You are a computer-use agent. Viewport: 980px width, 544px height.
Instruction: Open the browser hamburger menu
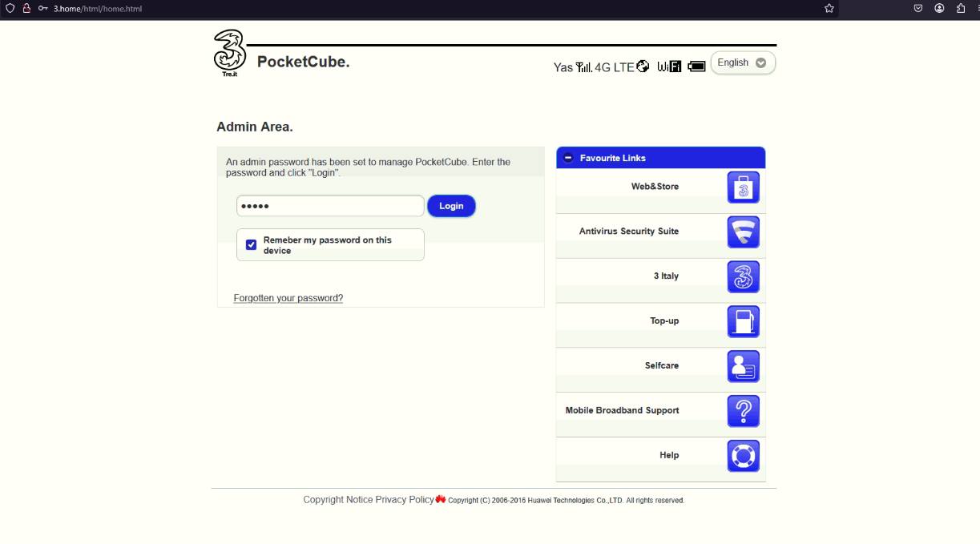(978, 8)
